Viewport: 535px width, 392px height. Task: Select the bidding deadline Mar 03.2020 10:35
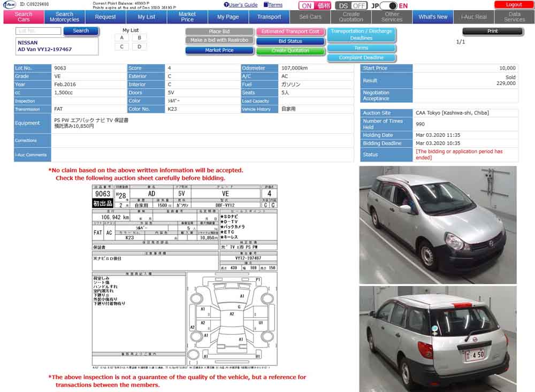(438, 143)
